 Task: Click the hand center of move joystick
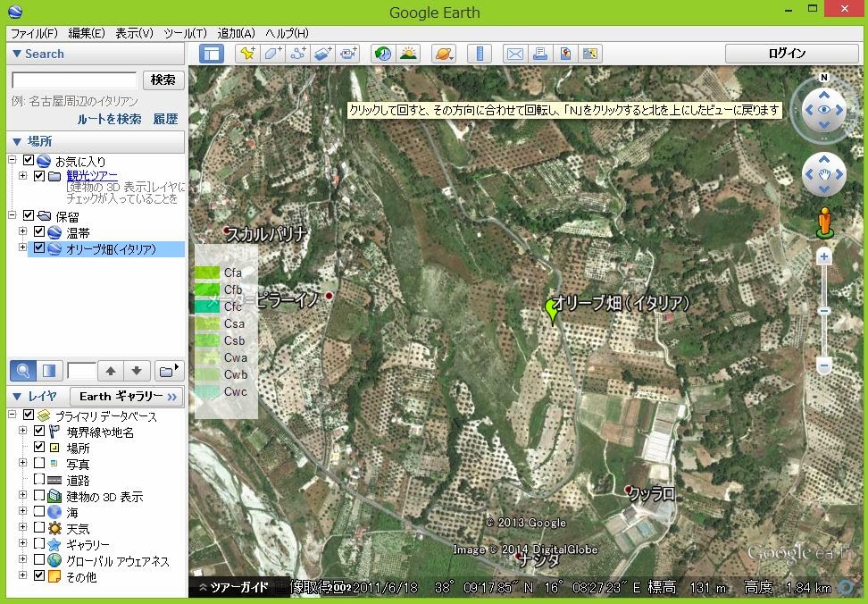click(x=824, y=174)
